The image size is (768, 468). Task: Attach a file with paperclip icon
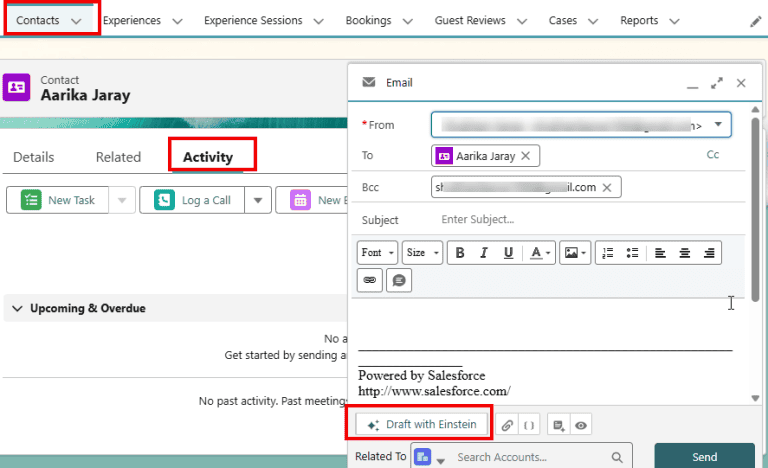tap(507, 425)
